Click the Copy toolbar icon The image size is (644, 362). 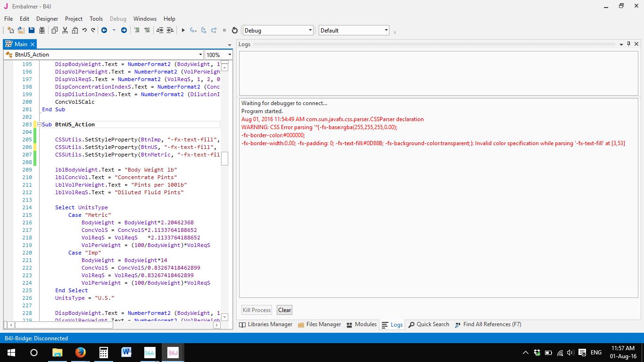(54, 30)
